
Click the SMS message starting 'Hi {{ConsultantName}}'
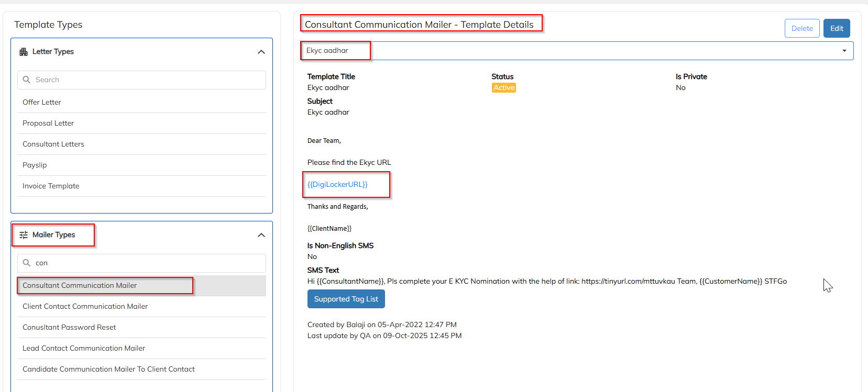[x=547, y=281]
